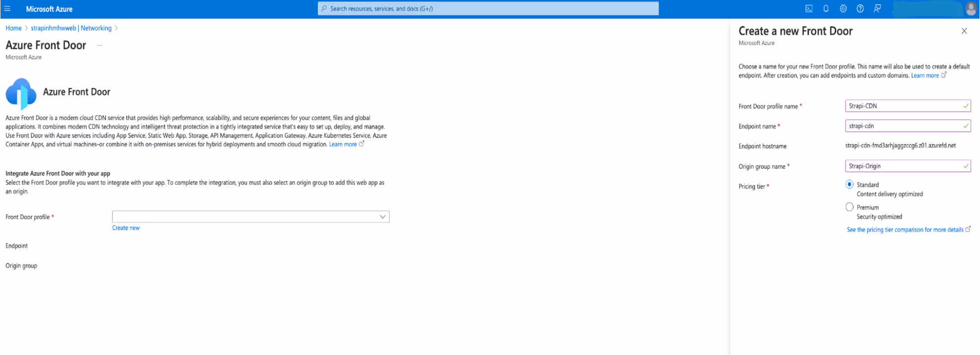Click Integrate Azure Front Door with your app heading
The height and width of the screenshot is (355, 980).
[x=58, y=174]
